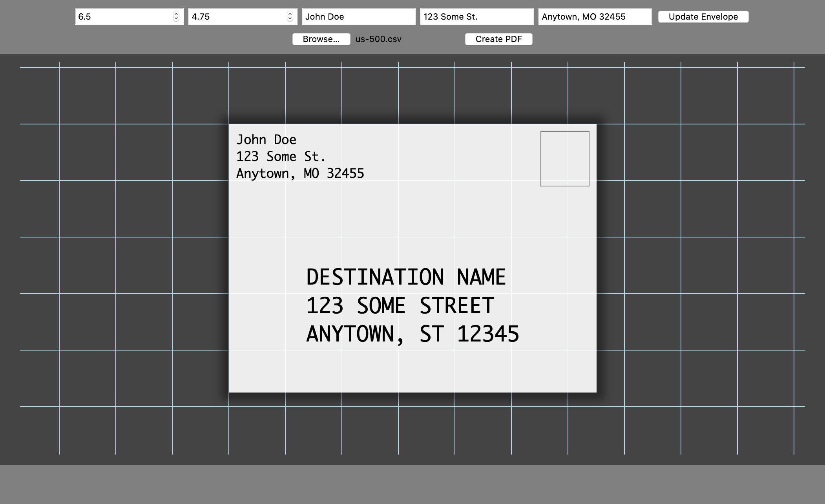Click the return address on the envelope preview
The height and width of the screenshot is (504, 825).
click(x=300, y=156)
